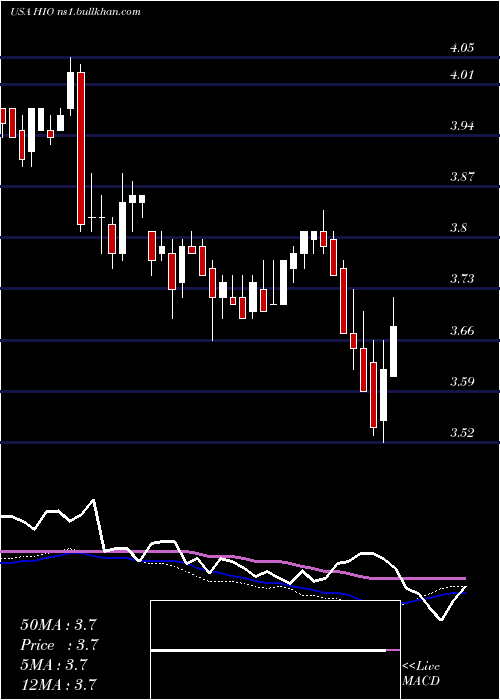Select the 3.73 price axis label
Screen dimensions: 500x700
(462, 279)
